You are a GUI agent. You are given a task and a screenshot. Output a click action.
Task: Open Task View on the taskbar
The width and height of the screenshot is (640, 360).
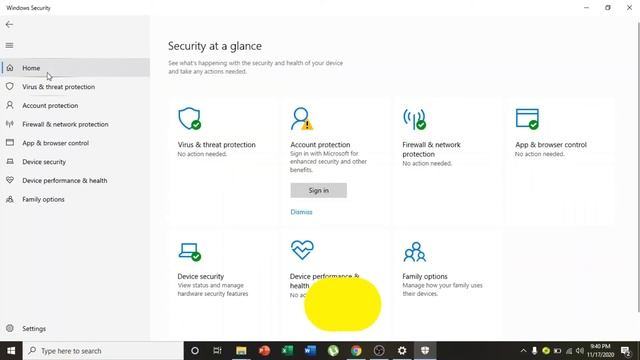(x=218, y=351)
